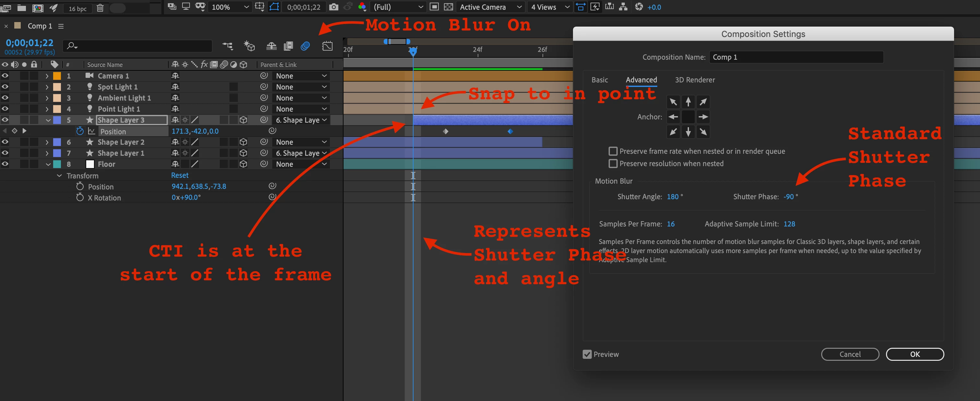The image size is (980, 401).
Task: Hide Camera 1 layer with eye icon
Action: tap(5, 76)
